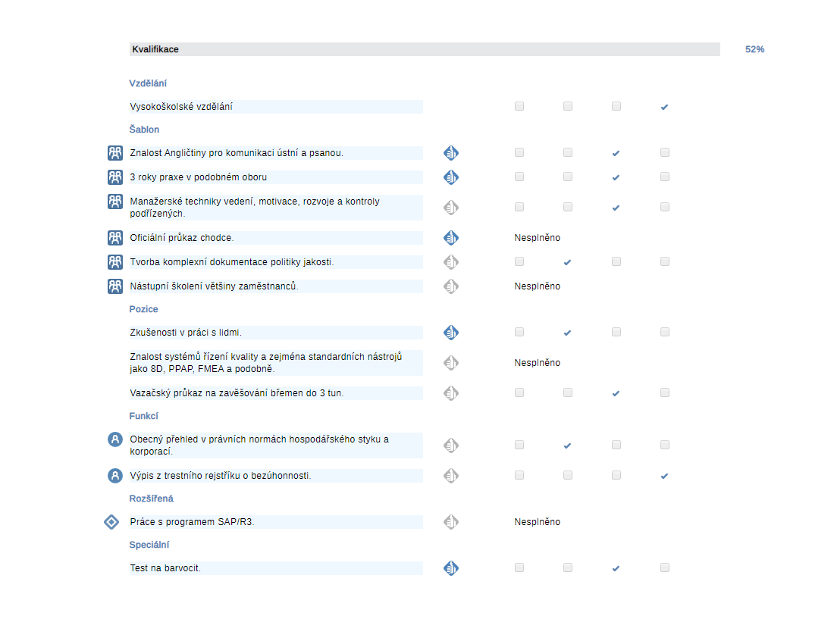Uncheck the checked box for "Tvorba komplexní dokumentace"
834x644 pixels.
click(x=567, y=262)
